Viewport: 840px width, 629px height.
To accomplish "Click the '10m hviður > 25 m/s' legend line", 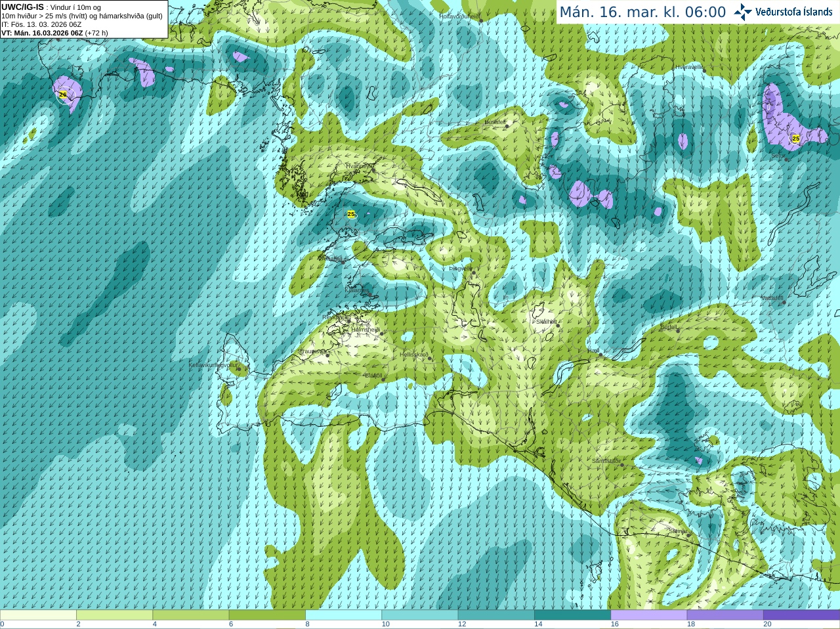I will pos(82,16).
